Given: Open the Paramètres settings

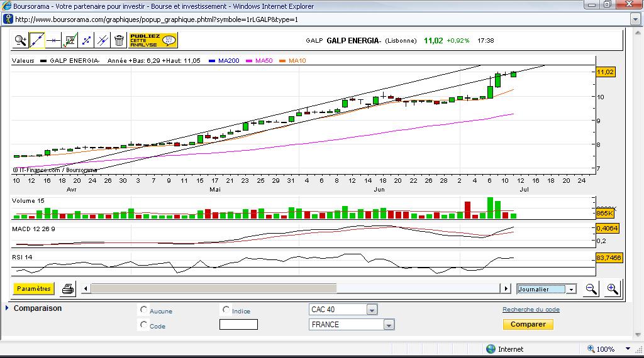Looking at the screenshot, I should tap(34, 289).
